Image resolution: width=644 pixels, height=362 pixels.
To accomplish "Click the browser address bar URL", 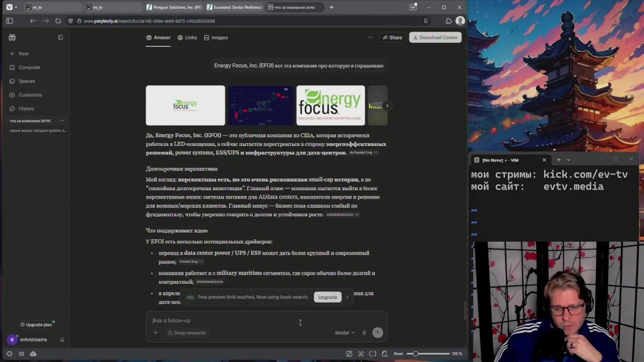I will pos(149,21).
